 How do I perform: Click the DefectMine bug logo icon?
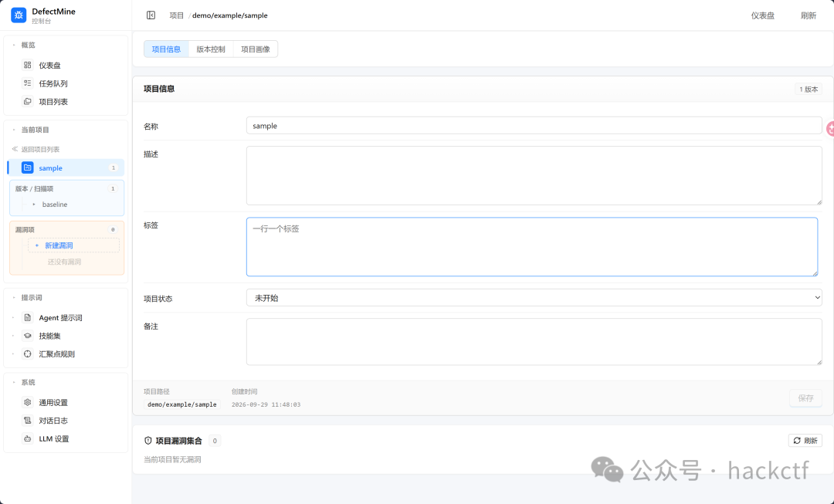19,15
